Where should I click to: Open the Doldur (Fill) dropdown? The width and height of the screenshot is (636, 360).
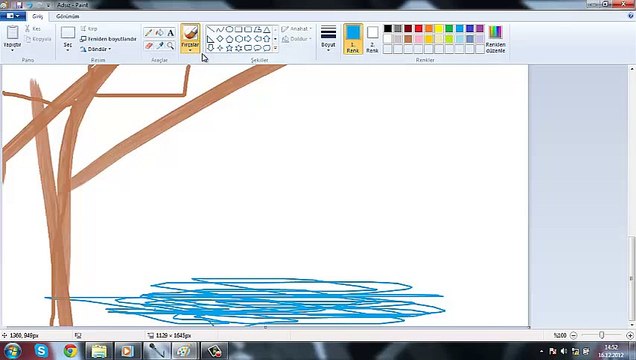297,39
